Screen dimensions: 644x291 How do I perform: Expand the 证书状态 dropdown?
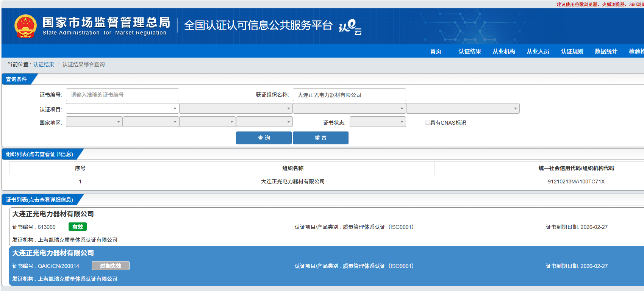377,122
